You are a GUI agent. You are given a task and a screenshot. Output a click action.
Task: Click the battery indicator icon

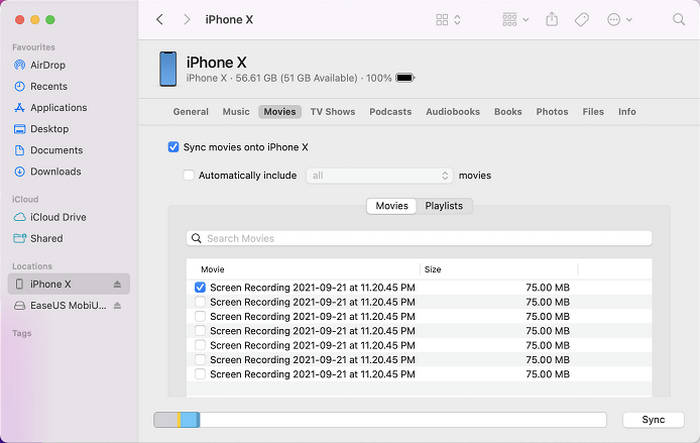point(405,78)
